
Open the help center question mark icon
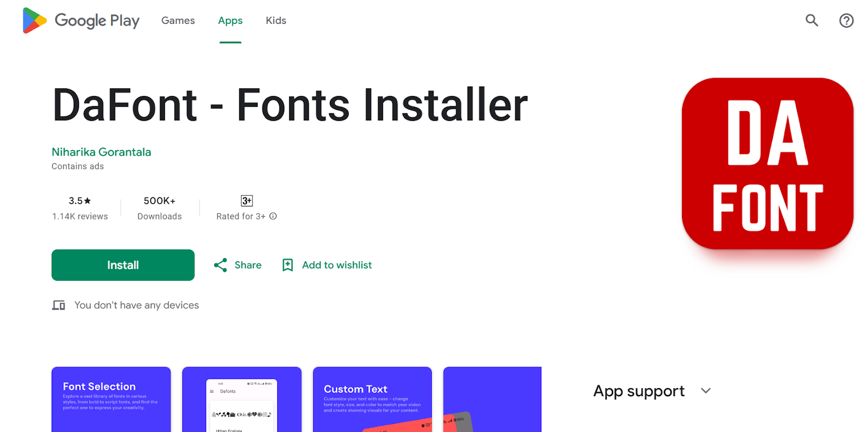[x=846, y=21]
